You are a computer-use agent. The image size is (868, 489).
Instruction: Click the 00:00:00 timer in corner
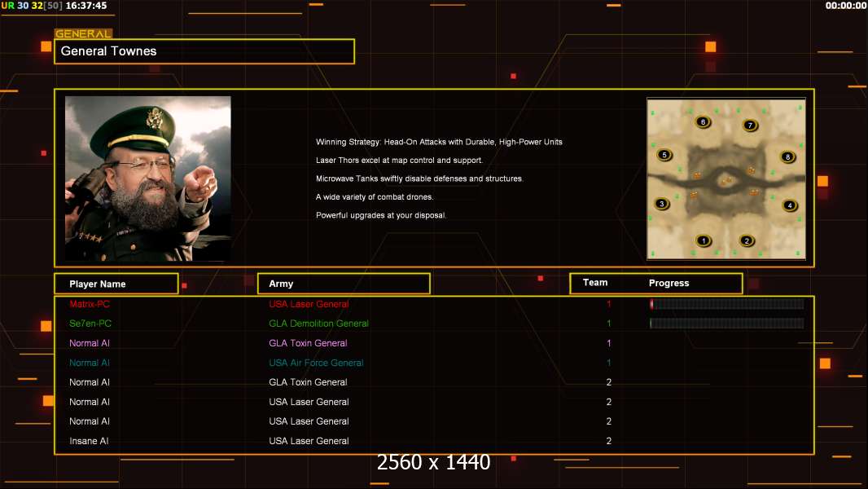pyautogui.click(x=846, y=6)
